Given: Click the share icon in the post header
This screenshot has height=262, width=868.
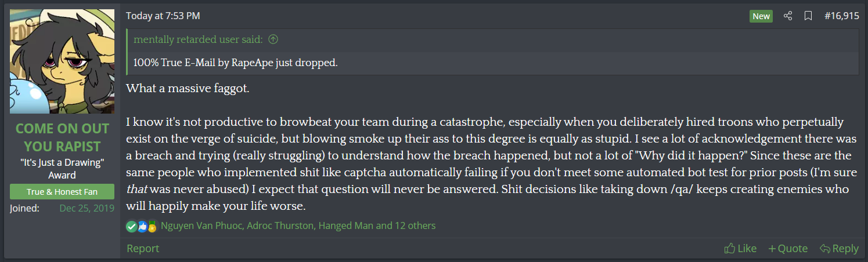Looking at the screenshot, I should click(788, 16).
